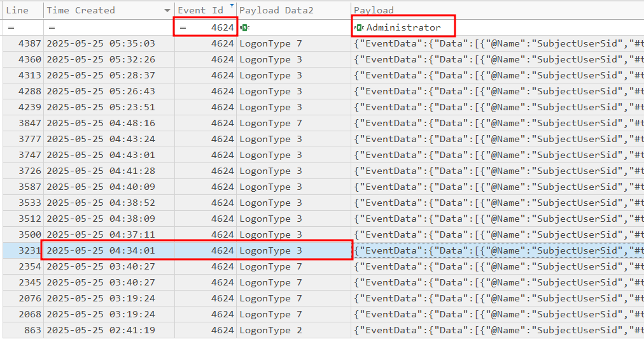Click the Event Id column header label

pos(200,10)
